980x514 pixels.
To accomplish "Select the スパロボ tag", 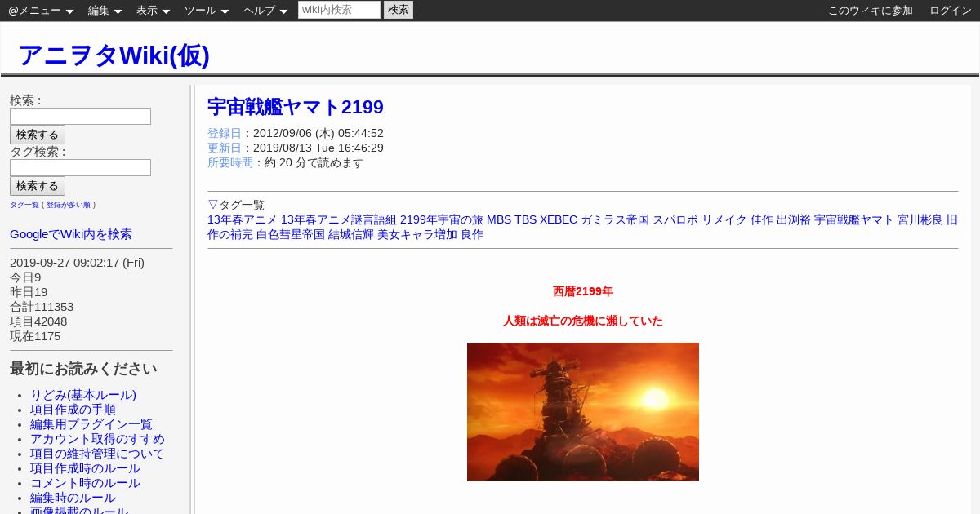I will (675, 219).
